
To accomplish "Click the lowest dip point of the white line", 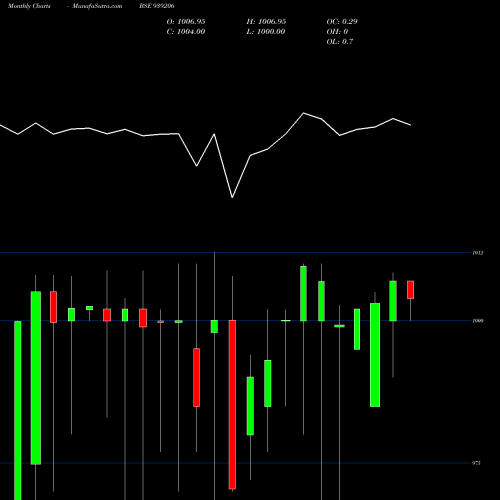I will [x=232, y=197].
